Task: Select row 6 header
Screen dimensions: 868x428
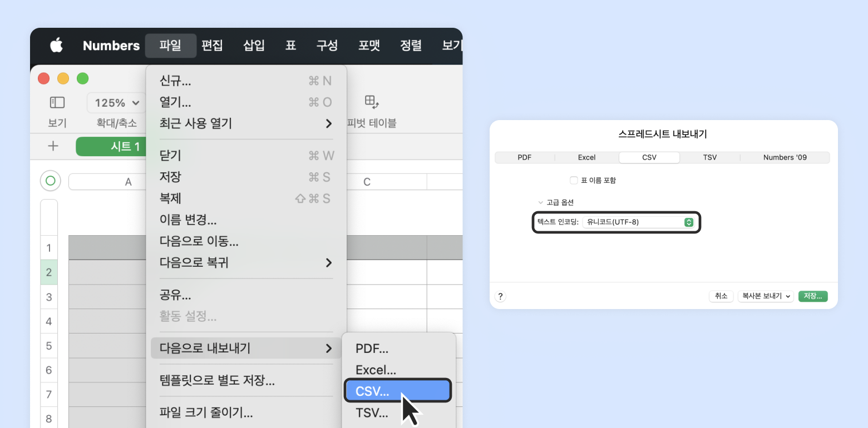Action: click(49, 370)
